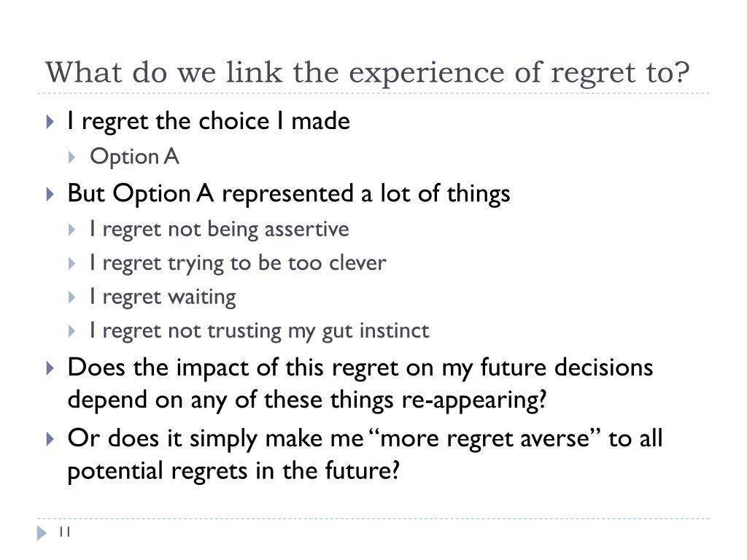Select the text 'I regret the choice I made'
747x560 pixels.
(x=209, y=122)
